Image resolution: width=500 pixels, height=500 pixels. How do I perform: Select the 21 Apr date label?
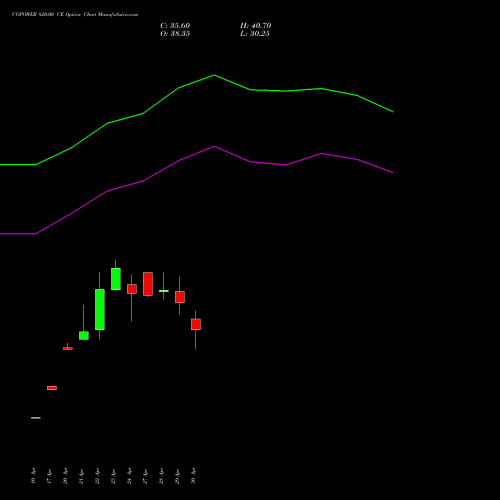tap(81, 476)
